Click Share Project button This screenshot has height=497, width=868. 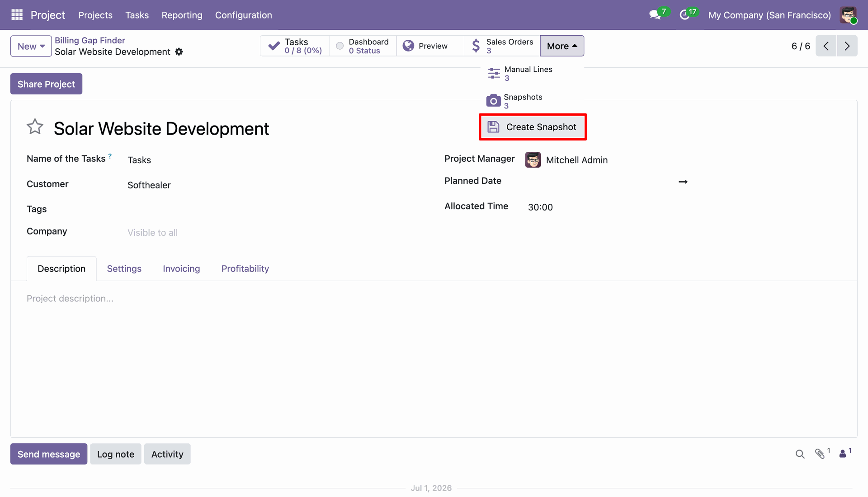46,84
